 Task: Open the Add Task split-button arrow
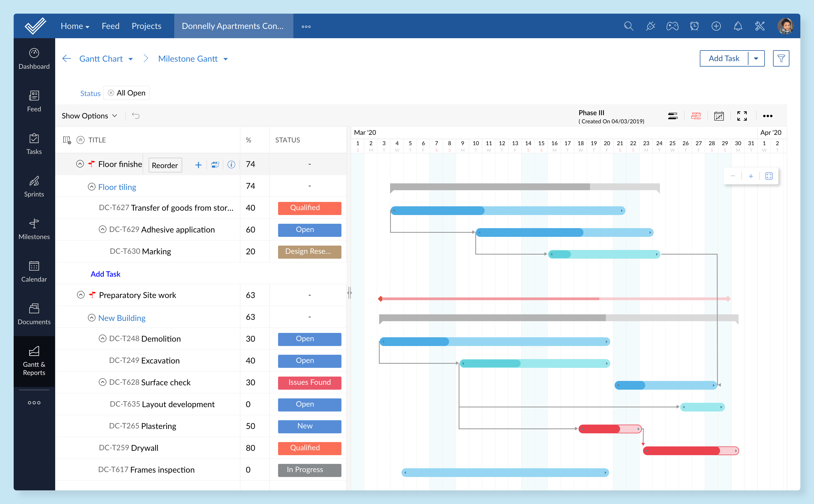pos(756,59)
